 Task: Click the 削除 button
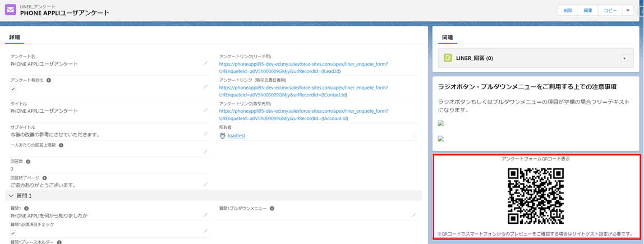[568, 11]
